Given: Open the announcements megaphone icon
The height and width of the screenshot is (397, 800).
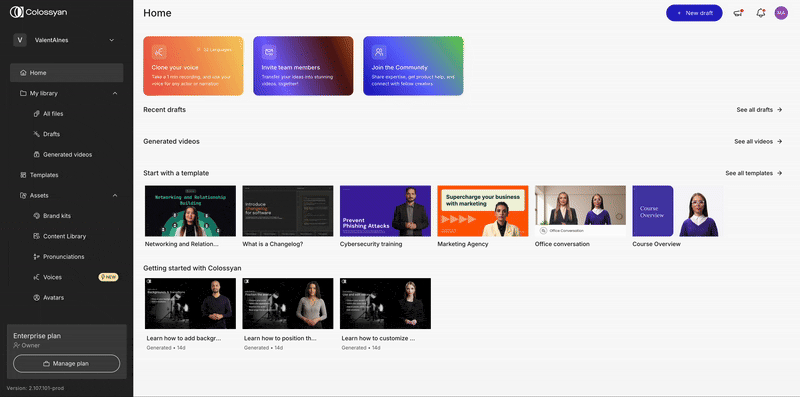Looking at the screenshot, I should tap(737, 13).
